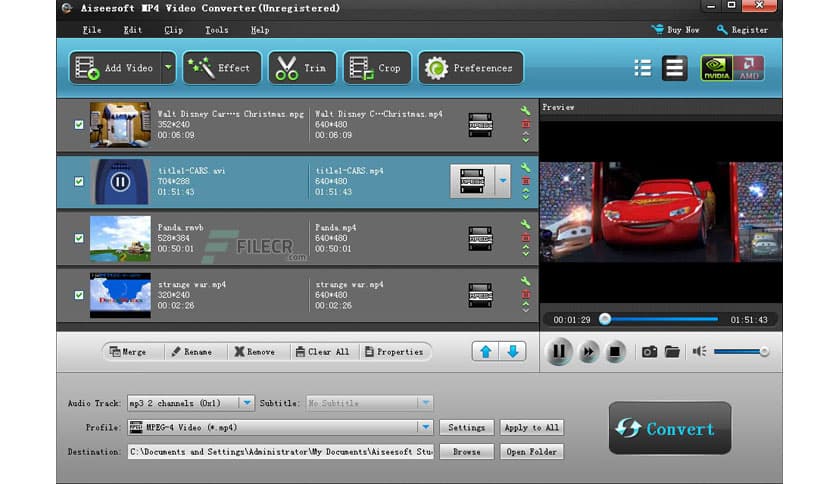
Task: Select the Panda.rmvb video thumbnail
Action: click(x=120, y=238)
